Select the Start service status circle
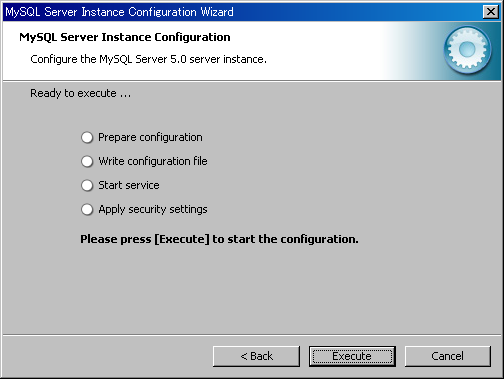 [87, 185]
